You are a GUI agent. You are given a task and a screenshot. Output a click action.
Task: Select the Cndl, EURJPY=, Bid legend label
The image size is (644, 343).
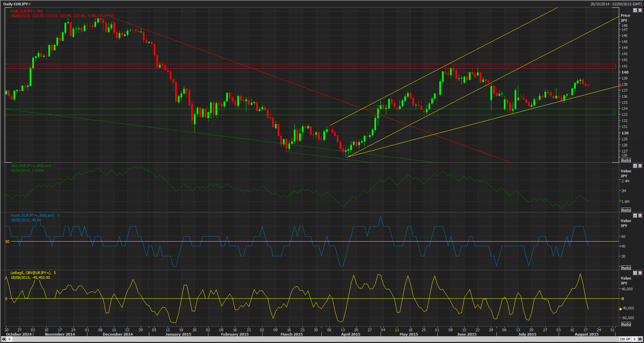click(x=26, y=11)
